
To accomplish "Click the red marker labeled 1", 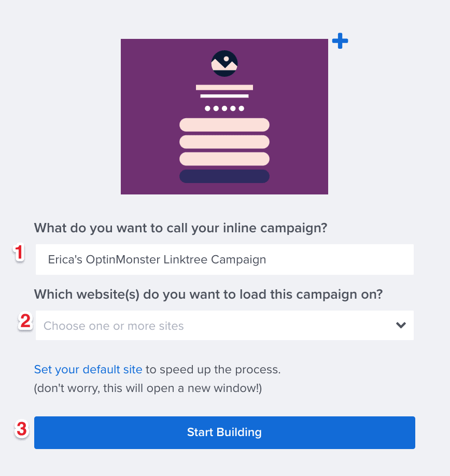I will 19,254.
